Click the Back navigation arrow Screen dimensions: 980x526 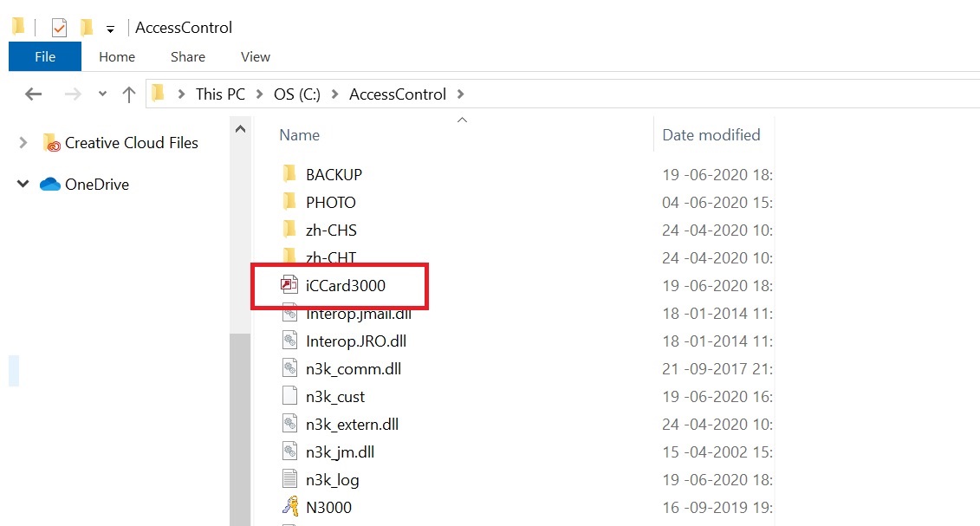33,94
